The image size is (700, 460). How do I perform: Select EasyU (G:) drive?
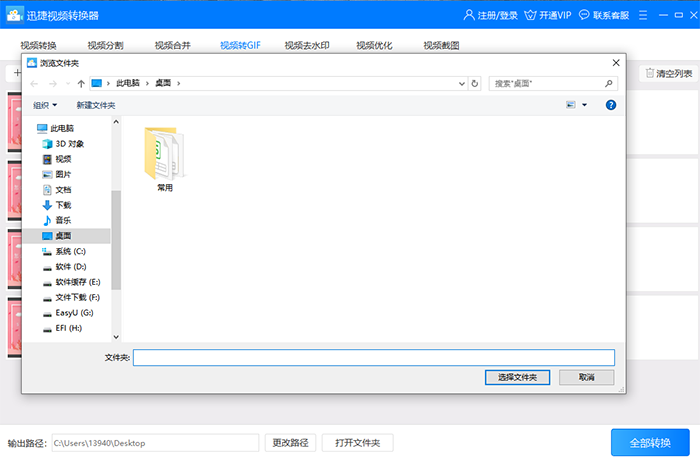coord(68,313)
